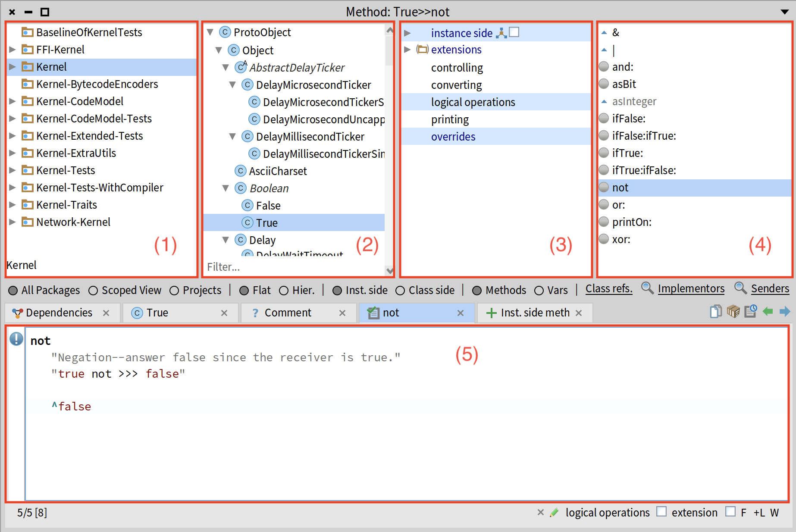Expand the extensions protocol group
Image resolution: width=796 pixels, height=532 pixels.
click(407, 50)
